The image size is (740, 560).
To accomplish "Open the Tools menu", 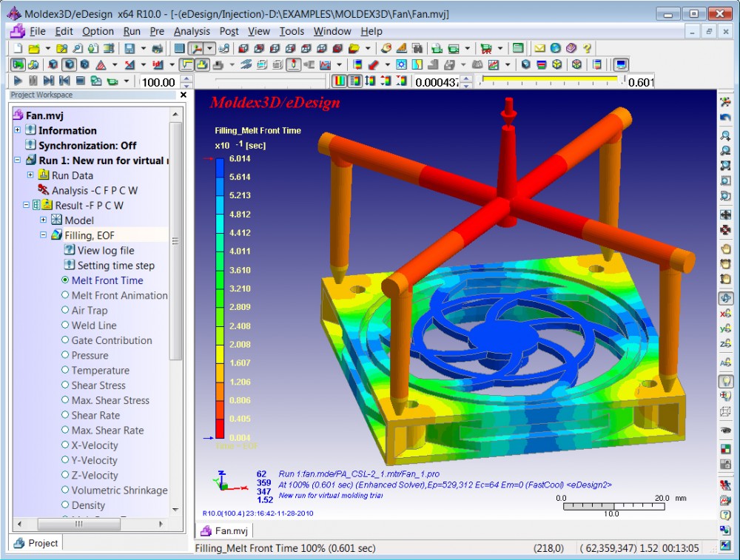I will click(292, 31).
